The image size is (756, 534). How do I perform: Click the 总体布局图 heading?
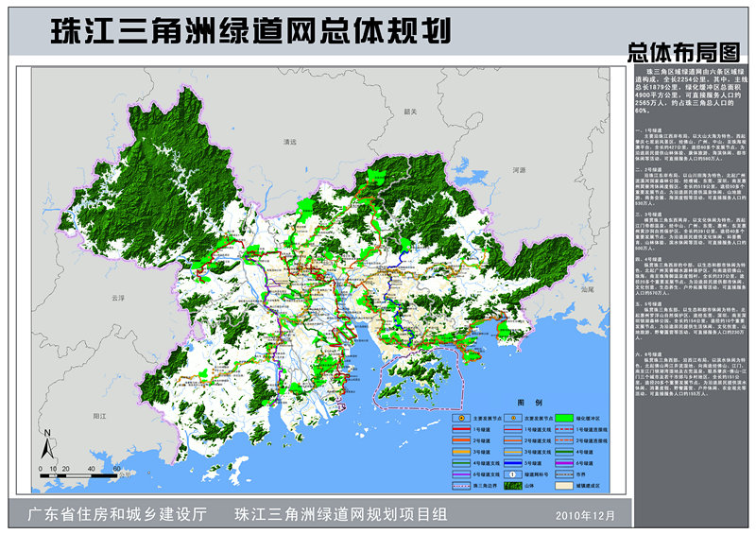click(x=687, y=51)
